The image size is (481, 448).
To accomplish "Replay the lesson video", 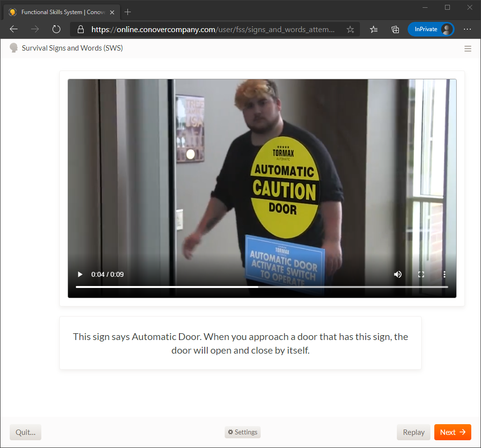I will coord(413,432).
